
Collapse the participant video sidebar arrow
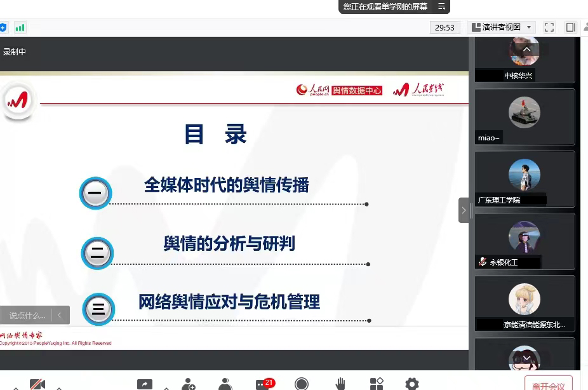tap(464, 210)
